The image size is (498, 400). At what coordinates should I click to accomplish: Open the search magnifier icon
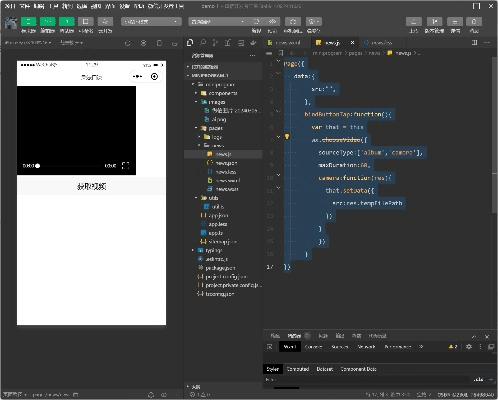click(x=203, y=43)
